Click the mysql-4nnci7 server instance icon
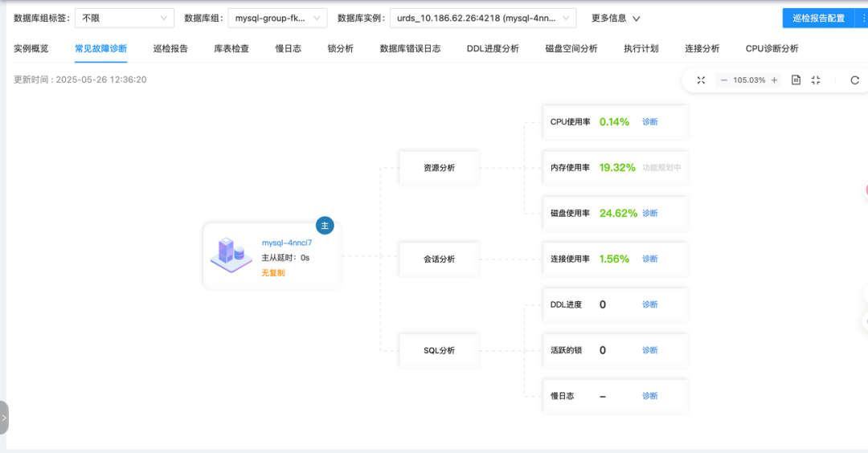Viewport: 868px width, 453px height. (231, 255)
